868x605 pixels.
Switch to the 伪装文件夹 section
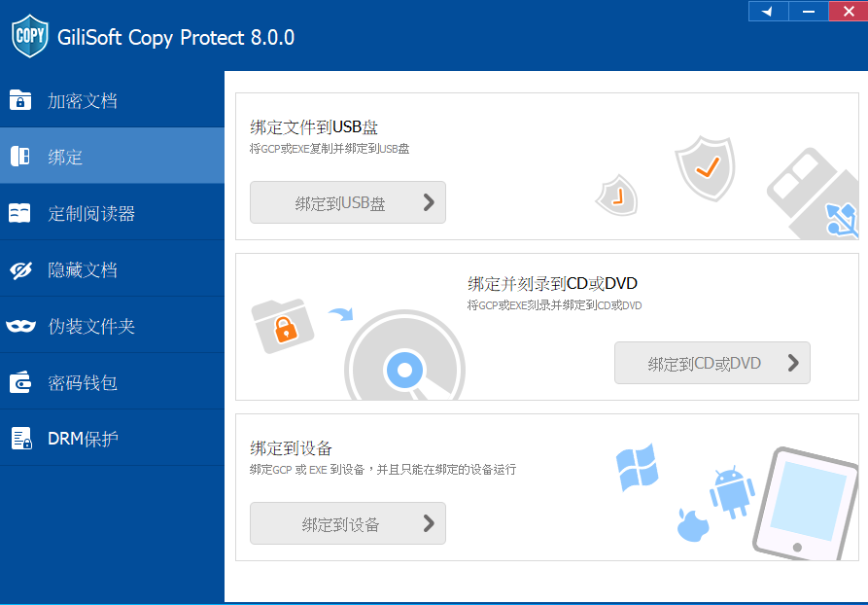(112, 326)
